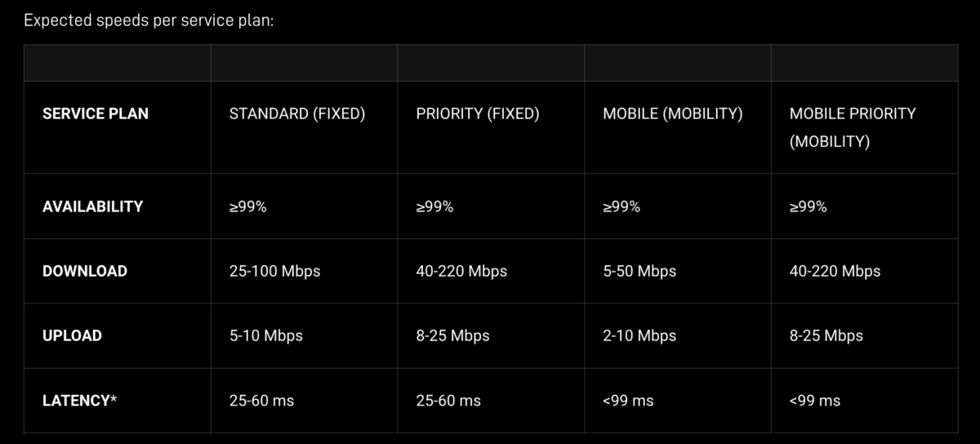Click the LATENCY* row label

80,400
